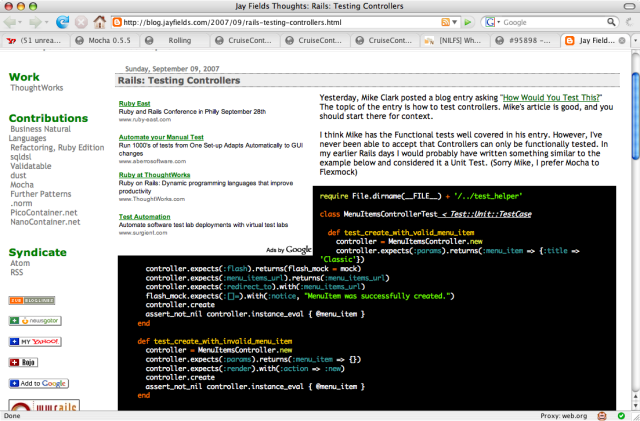Viewport: 640px width, 421px height.
Task: Click the Add to Google badge
Action: click(38, 383)
